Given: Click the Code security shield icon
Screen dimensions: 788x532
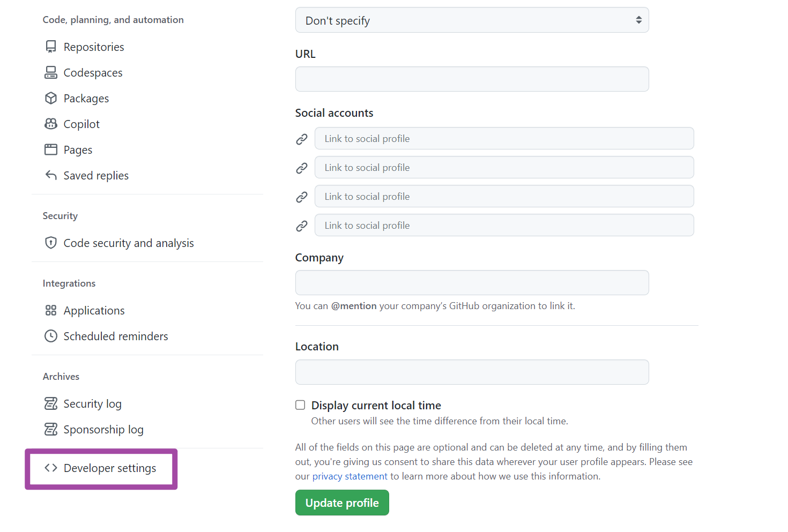Looking at the screenshot, I should click(x=51, y=243).
